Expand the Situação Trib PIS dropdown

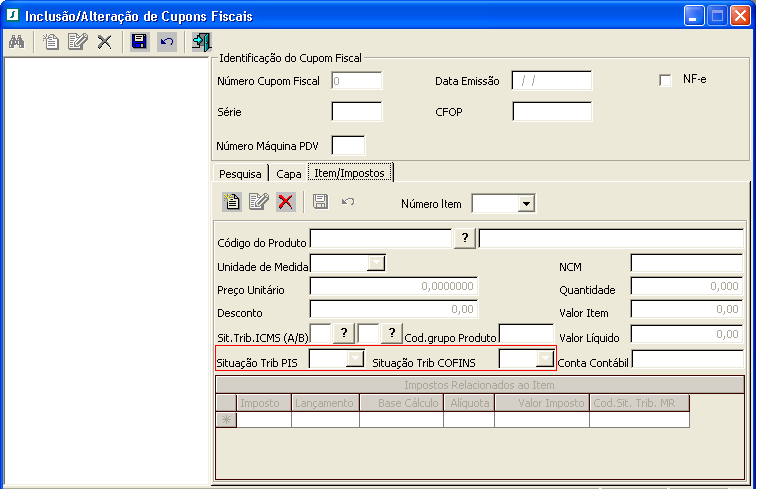[x=354, y=359]
